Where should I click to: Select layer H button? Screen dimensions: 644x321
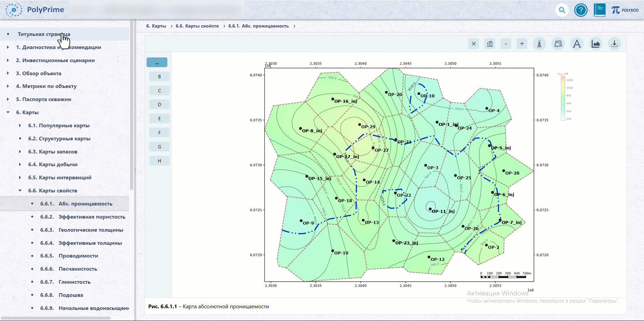[x=159, y=161]
